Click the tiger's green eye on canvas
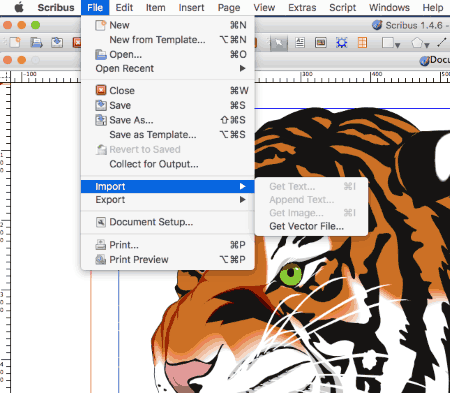Image resolution: width=450 pixels, height=393 pixels. click(291, 274)
